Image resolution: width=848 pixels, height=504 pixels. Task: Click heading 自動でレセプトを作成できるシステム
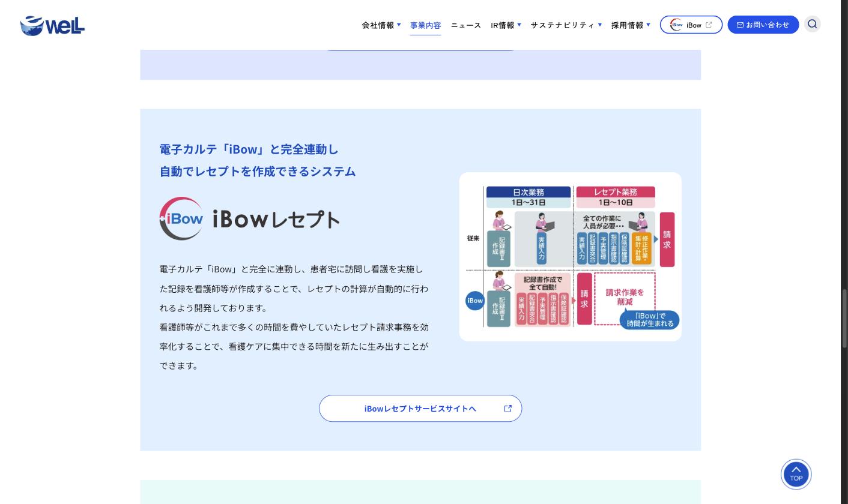tap(257, 171)
